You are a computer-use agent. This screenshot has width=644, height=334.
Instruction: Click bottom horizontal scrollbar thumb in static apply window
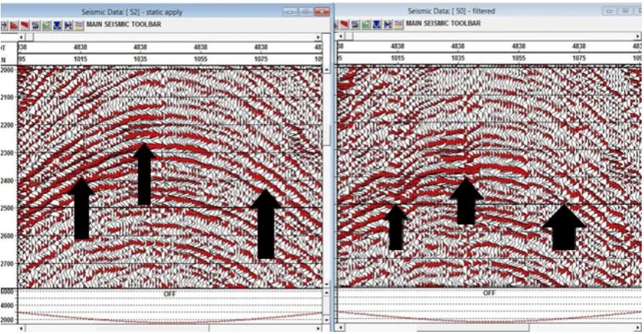tap(153, 328)
